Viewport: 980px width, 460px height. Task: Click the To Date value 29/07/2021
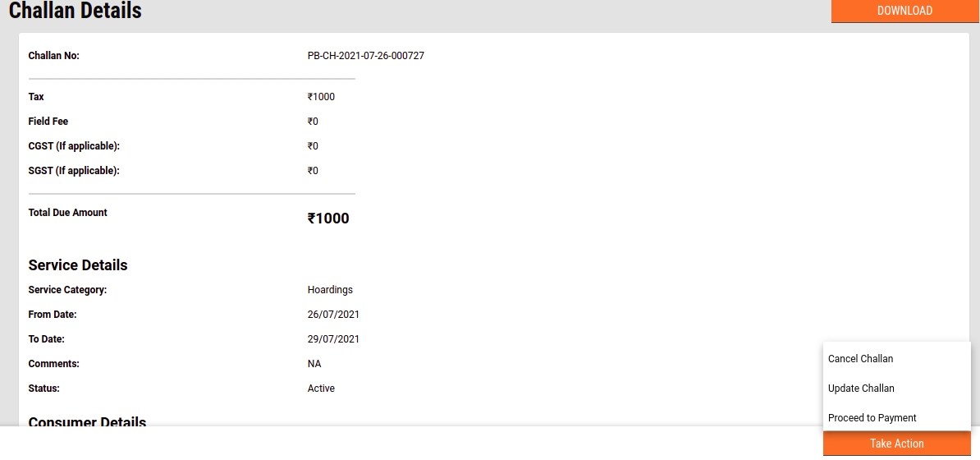(333, 339)
